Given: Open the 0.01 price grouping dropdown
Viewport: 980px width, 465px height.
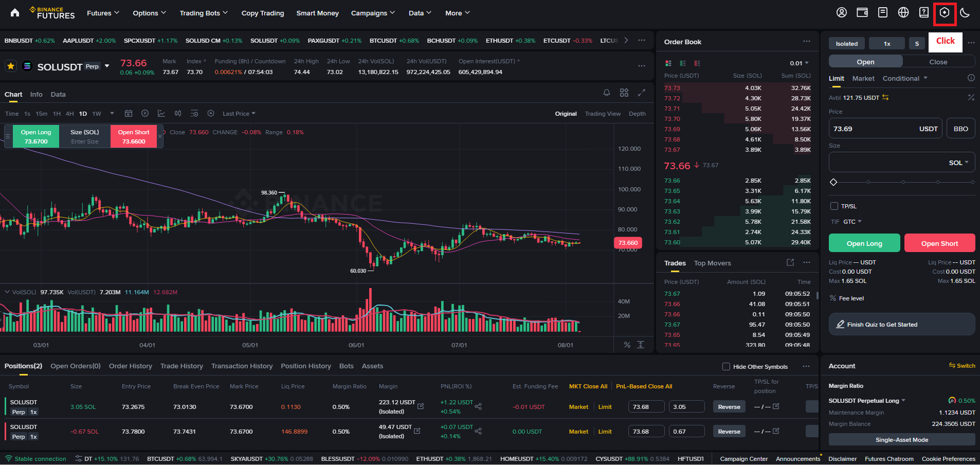Looking at the screenshot, I should point(800,63).
